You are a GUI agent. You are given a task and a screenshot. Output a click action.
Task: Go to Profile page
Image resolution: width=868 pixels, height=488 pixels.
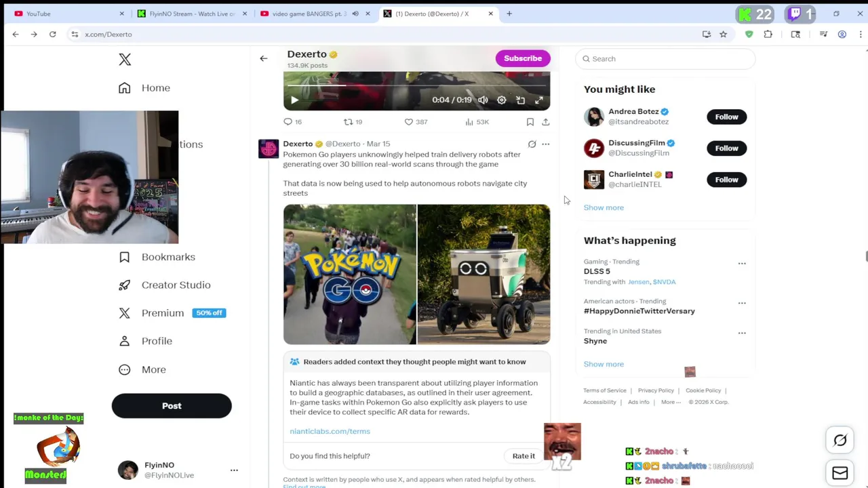coord(145,341)
